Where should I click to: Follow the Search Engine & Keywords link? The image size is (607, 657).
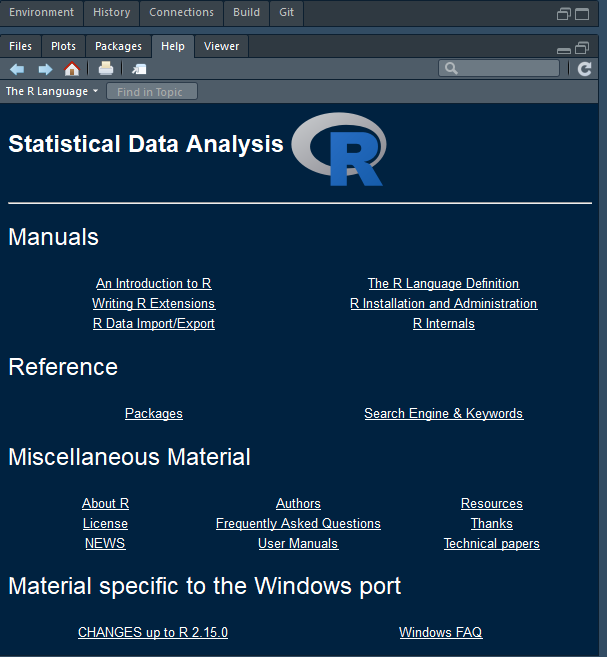pos(443,414)
